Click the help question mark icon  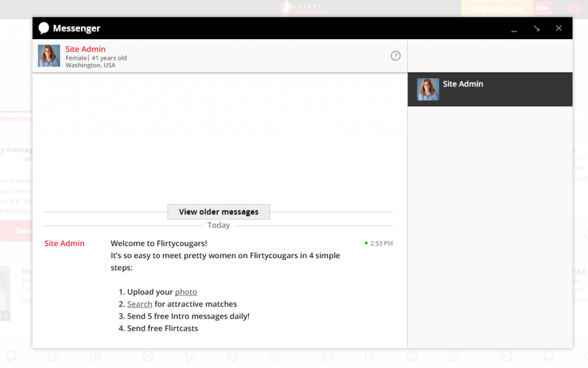click(x=395, y=56)
